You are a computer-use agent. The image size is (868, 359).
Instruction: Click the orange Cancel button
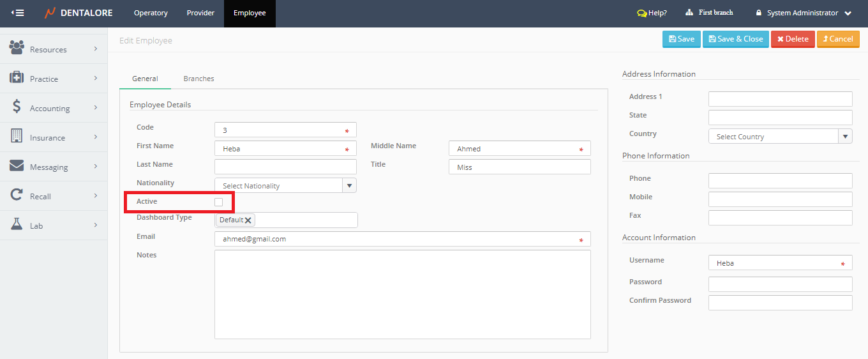tap(838, 39)
